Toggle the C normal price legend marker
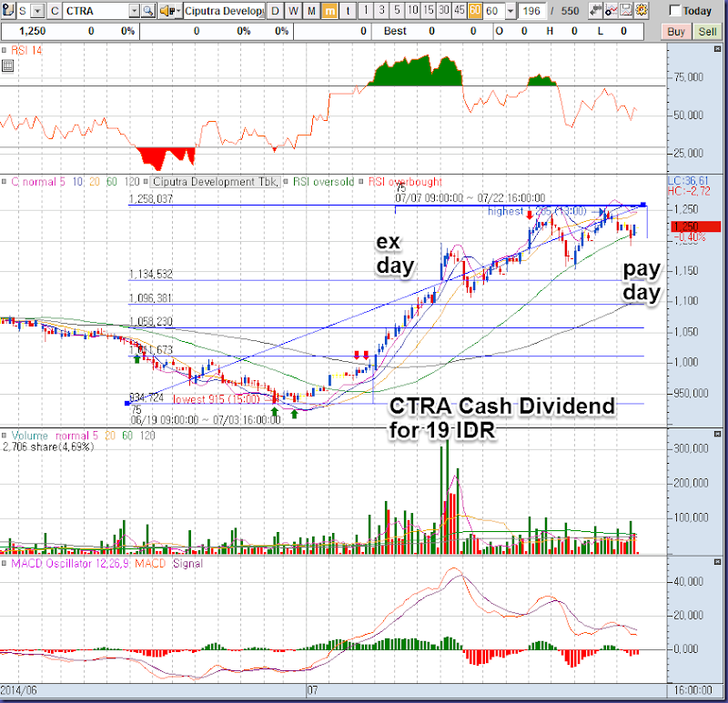 point(4,182)
